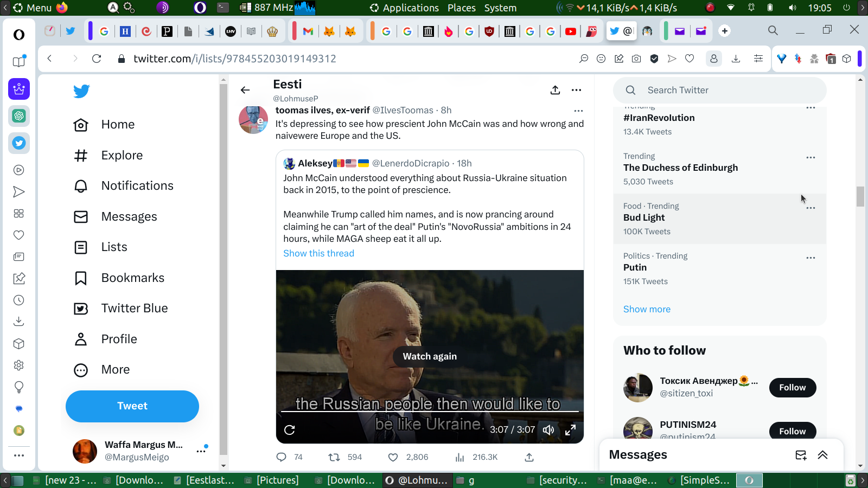Open Settings gear in the Opera sidebar
Image resolution: width=868 pixels, height=488 pixels.
tap(19, 365)
